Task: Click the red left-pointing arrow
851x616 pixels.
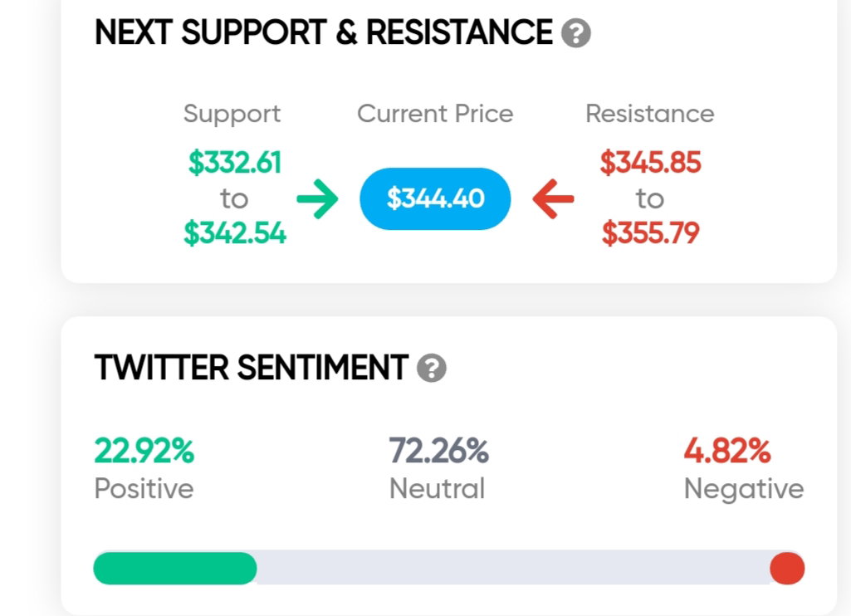Action: [553, 198]
